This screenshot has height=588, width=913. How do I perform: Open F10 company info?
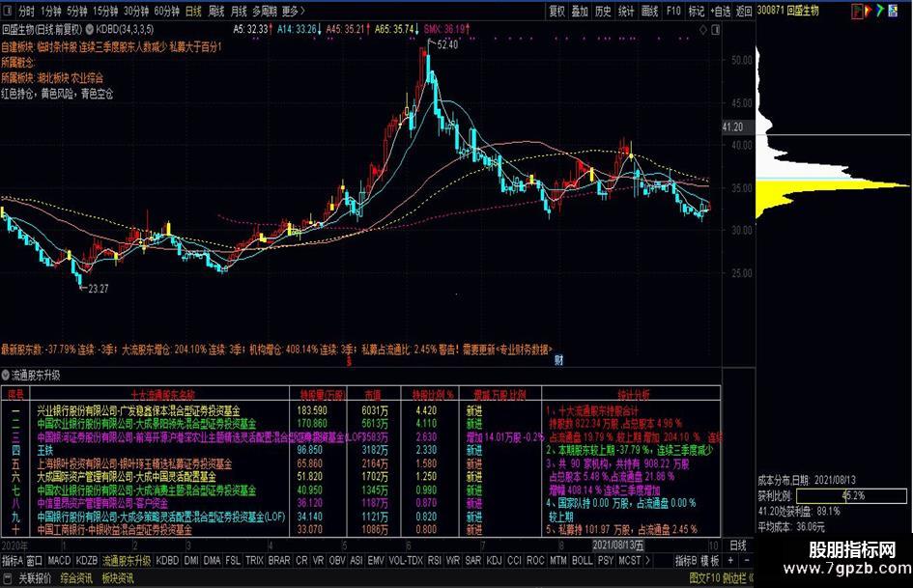coord(673,11)
